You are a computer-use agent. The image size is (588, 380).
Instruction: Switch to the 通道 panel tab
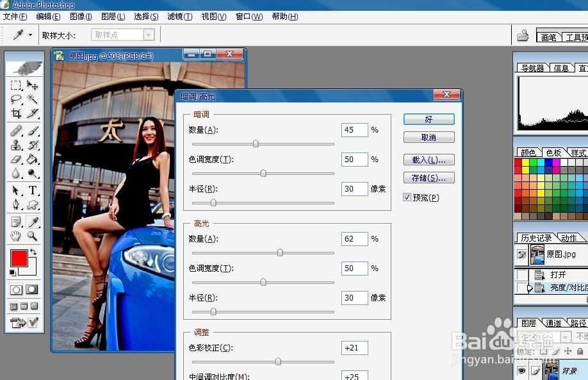[553, 322]
